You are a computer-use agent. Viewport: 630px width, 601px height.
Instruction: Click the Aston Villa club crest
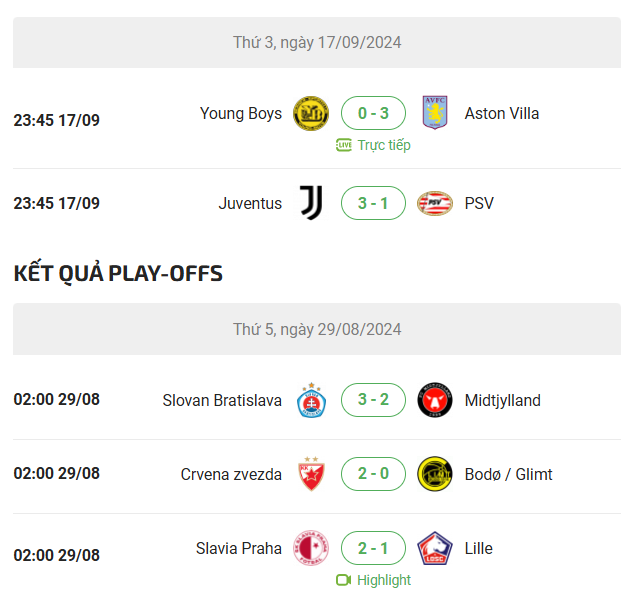click(x=435, y=112)
